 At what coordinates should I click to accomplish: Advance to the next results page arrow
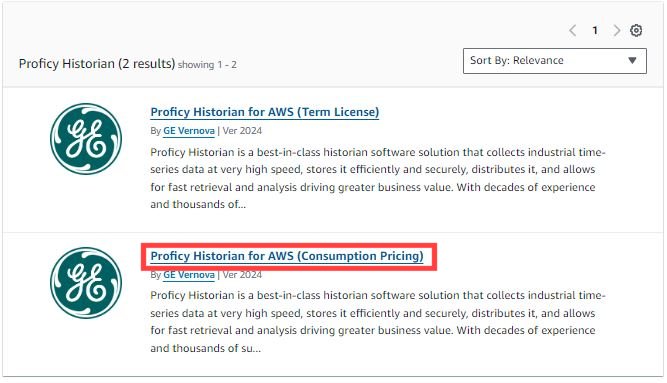click(616, 30)
